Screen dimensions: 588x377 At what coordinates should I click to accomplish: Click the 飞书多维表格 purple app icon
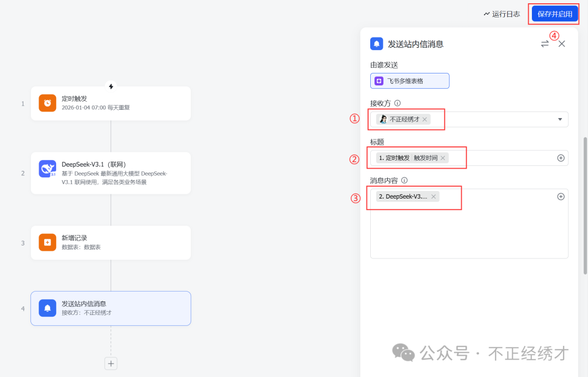[379, 81]
